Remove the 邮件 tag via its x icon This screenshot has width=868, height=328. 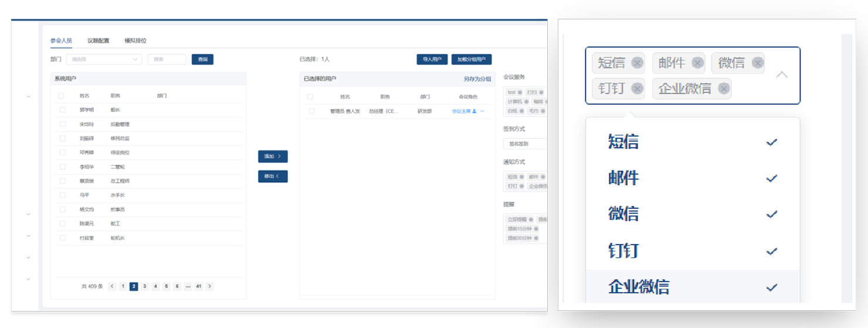coord(697,63)
